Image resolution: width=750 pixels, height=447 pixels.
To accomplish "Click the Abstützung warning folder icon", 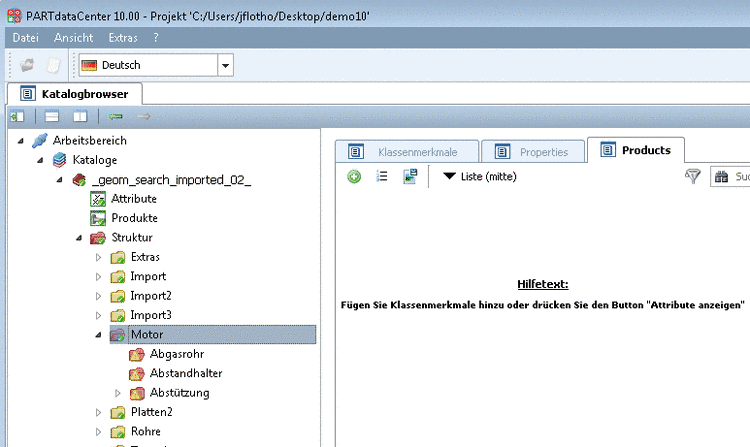I will (137, 393).
